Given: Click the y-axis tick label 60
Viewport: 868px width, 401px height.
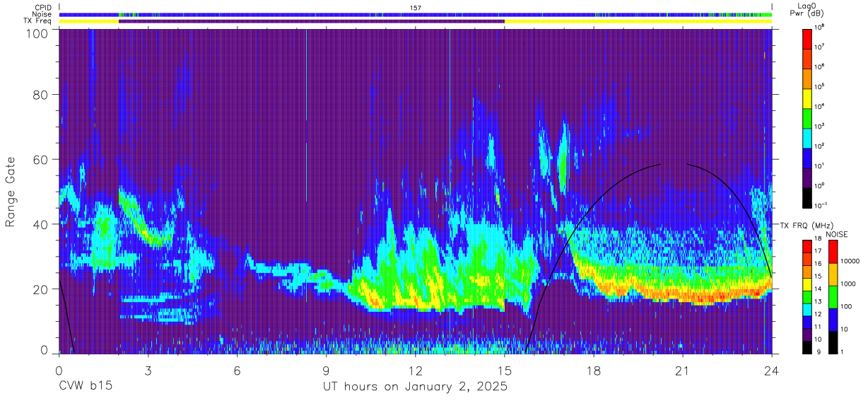Looking at the screenshot, I should [x=40, y=159].
